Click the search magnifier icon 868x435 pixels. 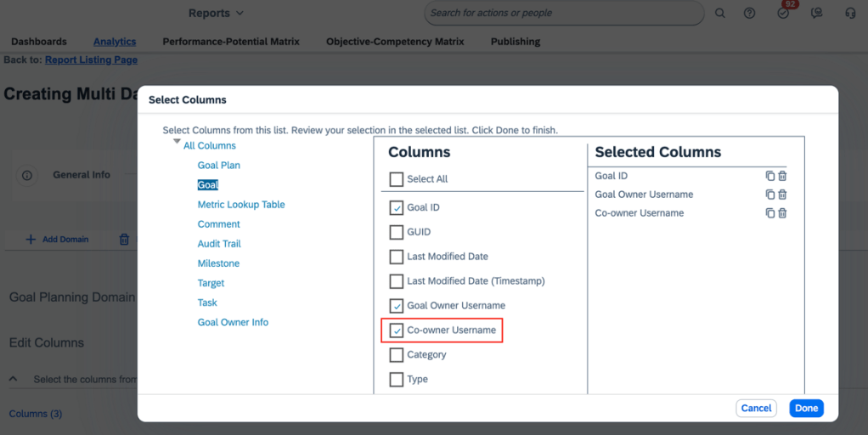pyautogui.click(x=720, y=14)
